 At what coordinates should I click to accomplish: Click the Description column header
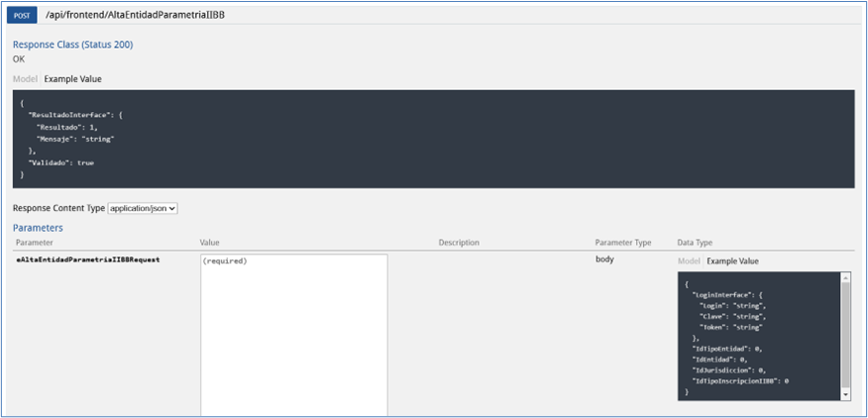pos(459,243)
